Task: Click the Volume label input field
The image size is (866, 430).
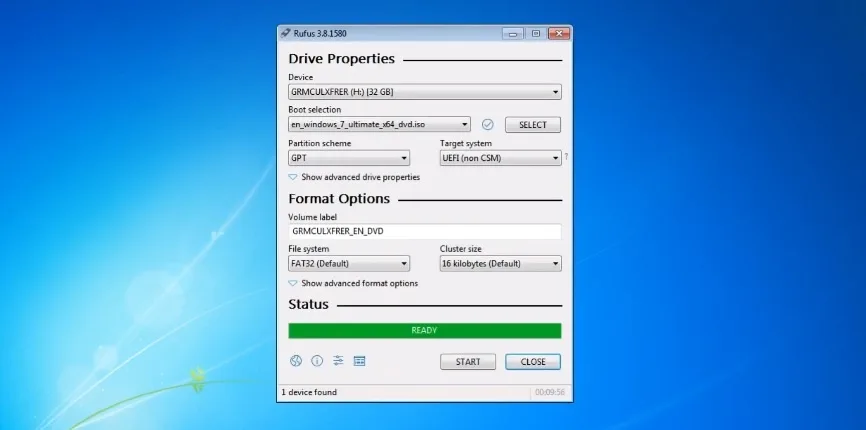Action: 425,231
